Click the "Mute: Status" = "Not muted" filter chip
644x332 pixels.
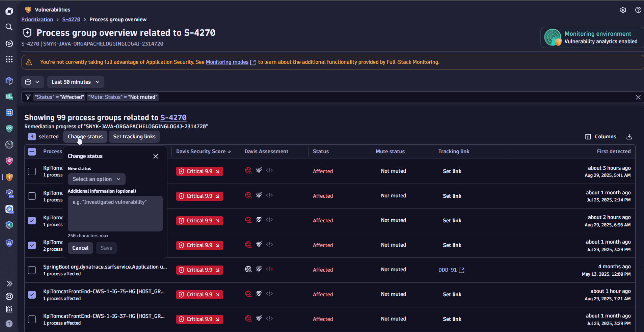coord(123,97)
